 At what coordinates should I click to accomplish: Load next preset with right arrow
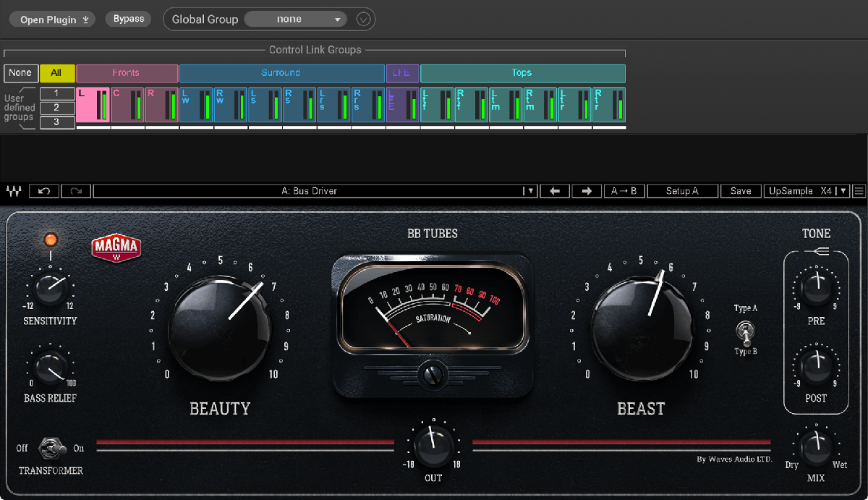[x=587, y=191]
